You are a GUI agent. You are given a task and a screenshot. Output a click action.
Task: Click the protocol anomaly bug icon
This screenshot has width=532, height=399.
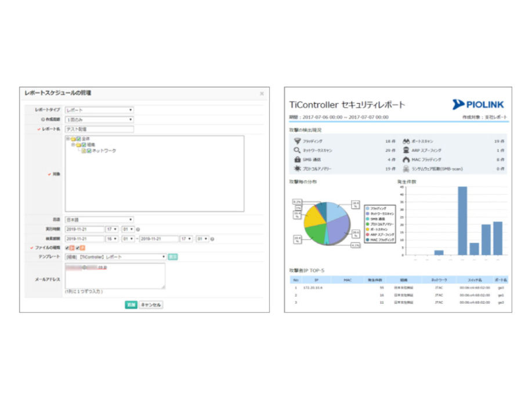click(297, 169)
